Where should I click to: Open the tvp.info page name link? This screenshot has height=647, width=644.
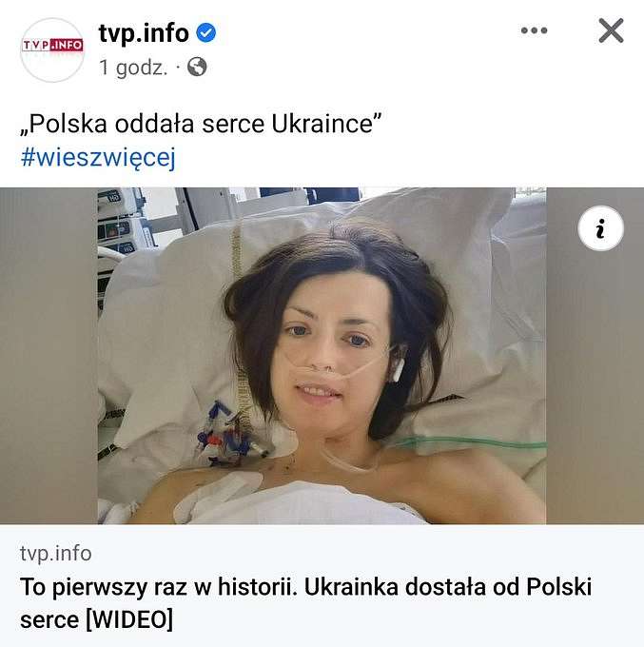144,32
